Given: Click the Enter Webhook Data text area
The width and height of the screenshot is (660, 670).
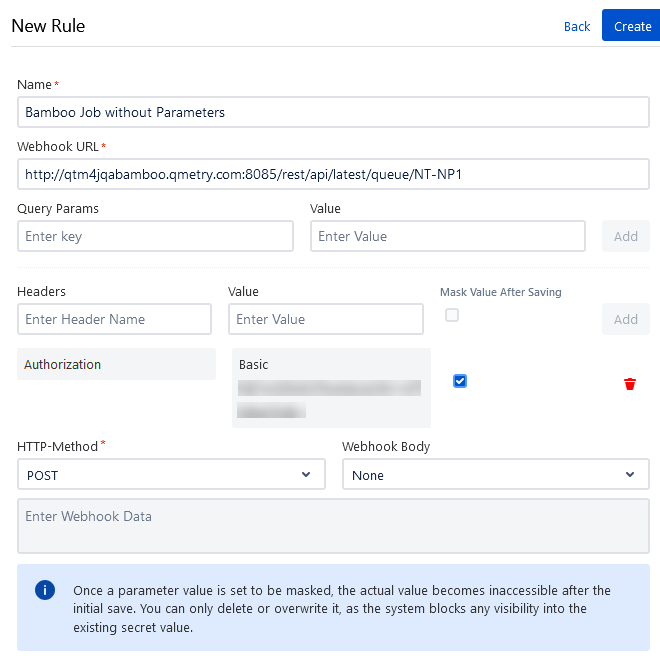Looking at the screenshot, I should [333, 527].
